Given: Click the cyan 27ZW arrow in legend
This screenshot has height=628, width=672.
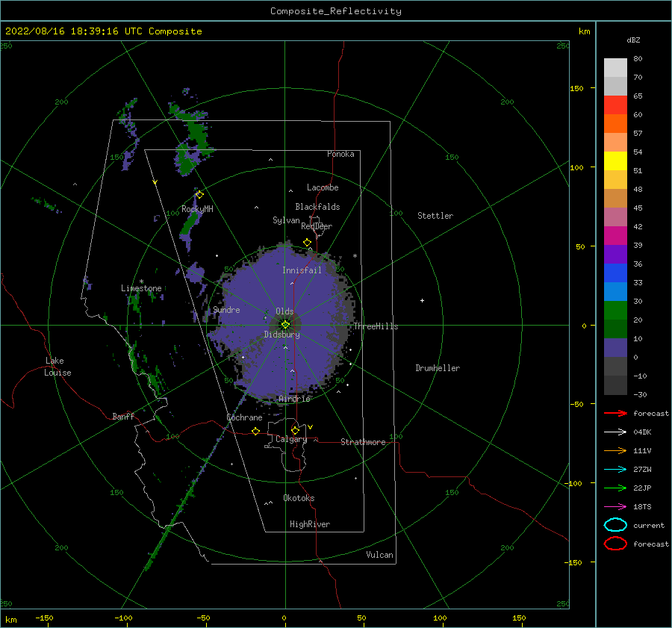Looking at the screenshot, I should 615,470.
